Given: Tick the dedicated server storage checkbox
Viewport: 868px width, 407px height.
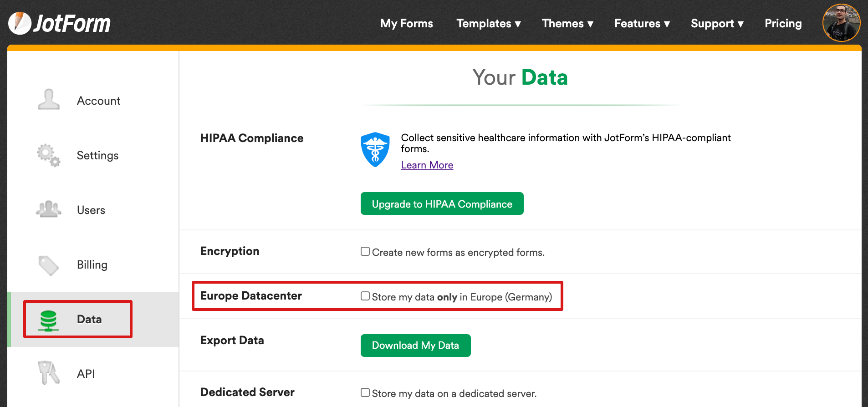Looking at the screenshot, I should pos(365,392).
